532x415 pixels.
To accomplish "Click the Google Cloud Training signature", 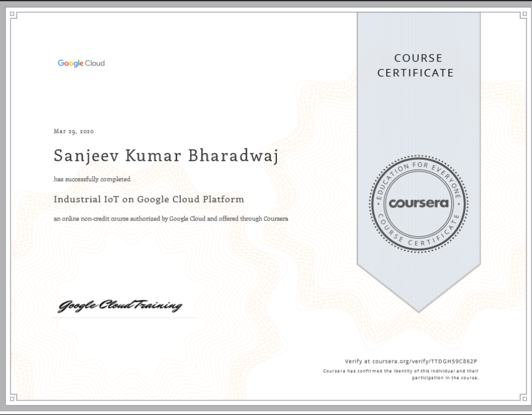I will (x=120, y=306).
